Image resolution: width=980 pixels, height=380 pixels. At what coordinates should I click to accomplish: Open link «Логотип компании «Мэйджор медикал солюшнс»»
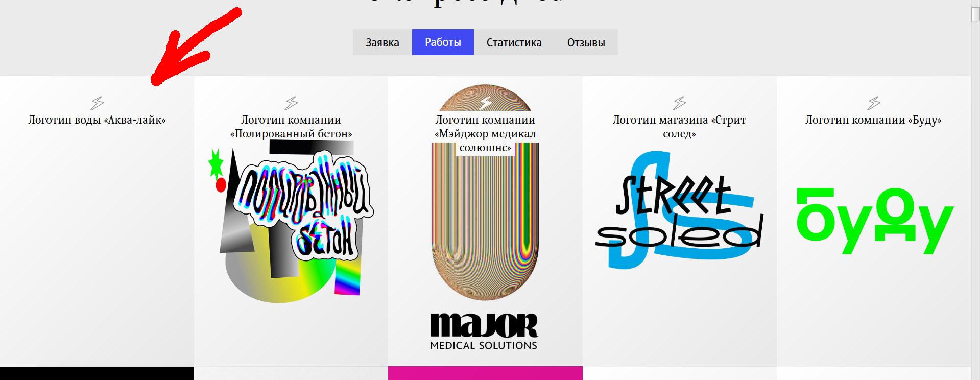[x=485, y=134]
